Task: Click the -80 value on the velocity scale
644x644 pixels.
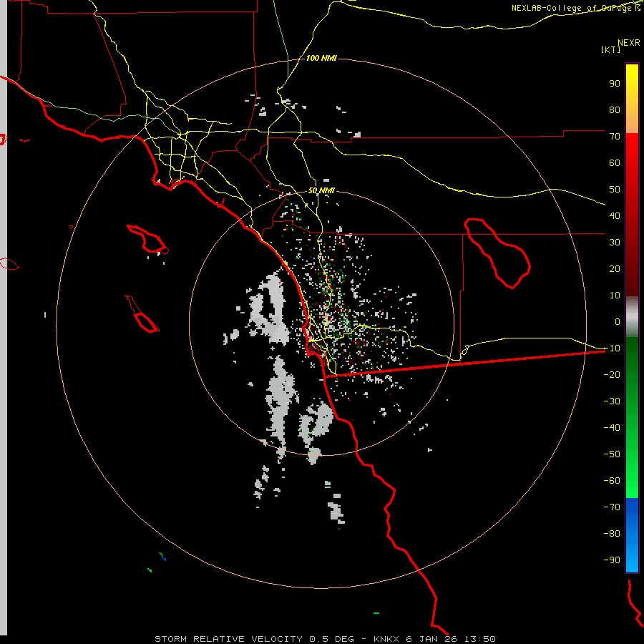Action: [x=612, y=534]
